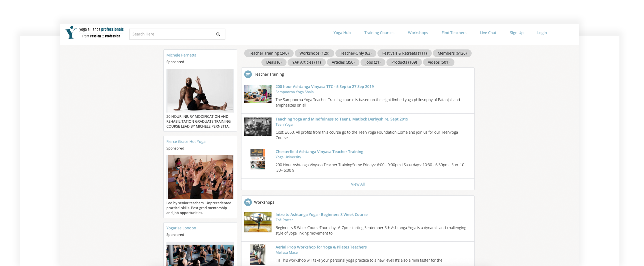The width and height of the screenshot is (644, 266).
Task: Click the Fierce Grace Hot Yoga photo
Action: click(x=200, y=177)
